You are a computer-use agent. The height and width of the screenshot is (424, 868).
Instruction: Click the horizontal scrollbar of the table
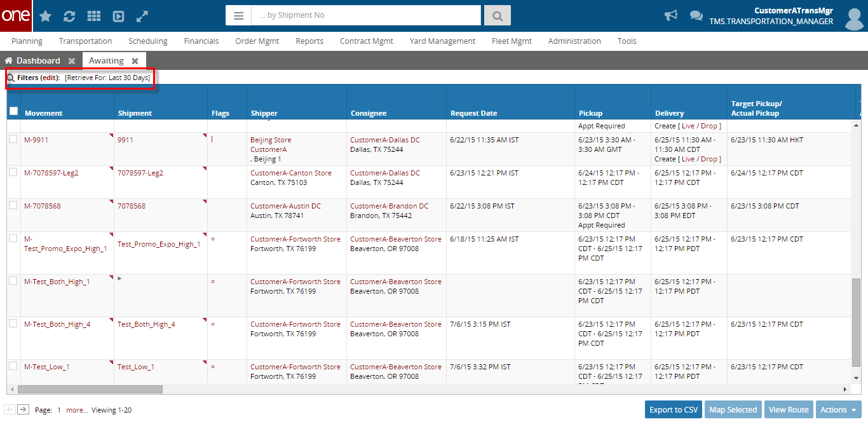click(x=90, y=389)
